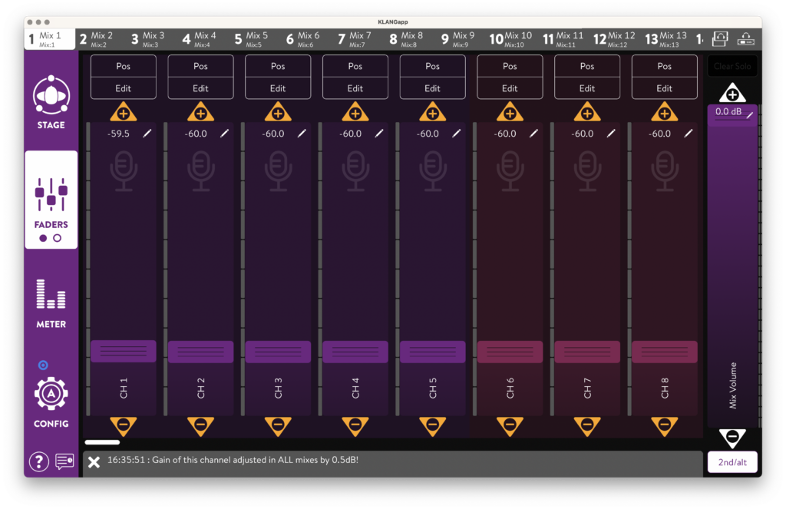Dismiss the gain adjusted status message

[94, 462]
